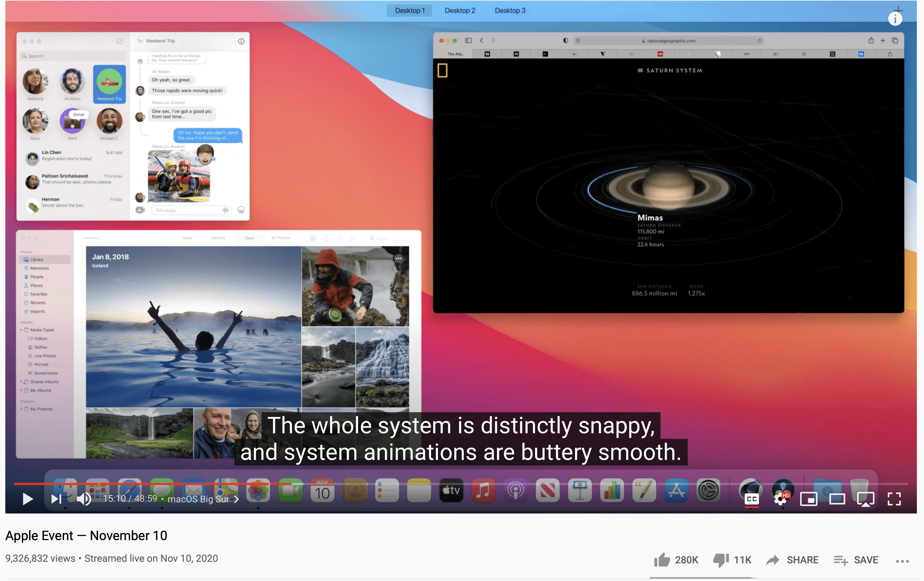Collapse the Media Types group in Photos
Viewport: 924px width, 581px height.
(21, 330)
